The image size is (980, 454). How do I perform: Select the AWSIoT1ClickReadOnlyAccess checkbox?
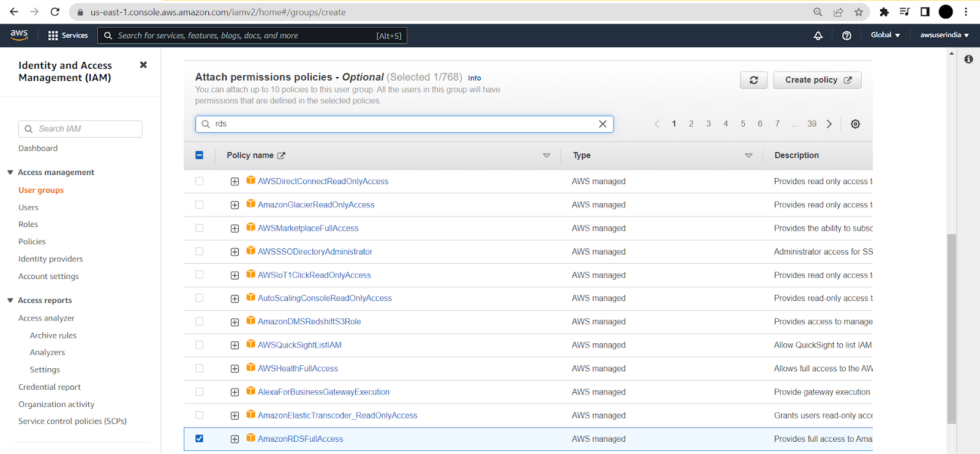coord(199,275)
